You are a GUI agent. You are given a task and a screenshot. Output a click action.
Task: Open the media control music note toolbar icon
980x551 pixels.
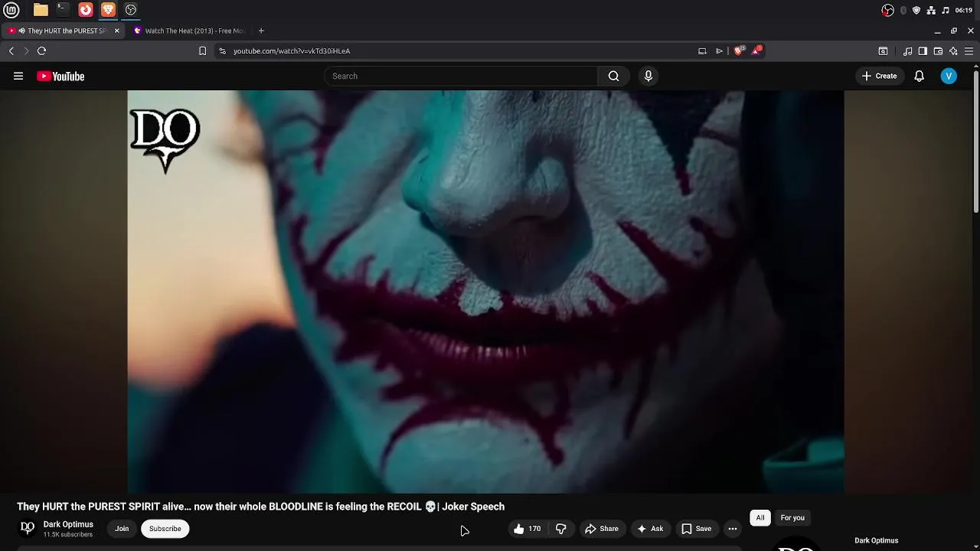908,51
